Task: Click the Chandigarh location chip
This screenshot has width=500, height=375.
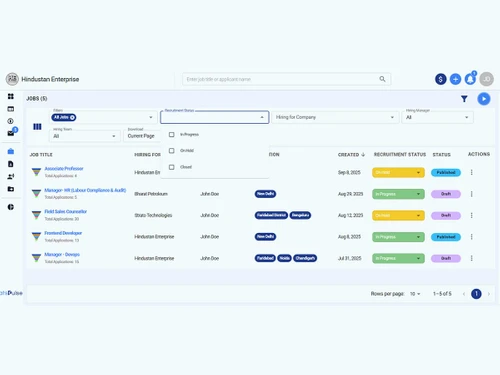Action: (305, 258)
